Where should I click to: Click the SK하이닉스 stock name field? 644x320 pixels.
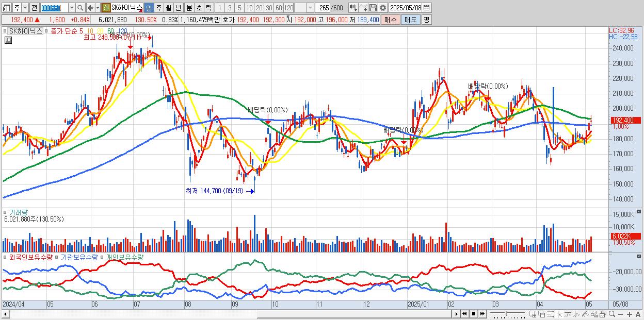(x=126, y=8)
